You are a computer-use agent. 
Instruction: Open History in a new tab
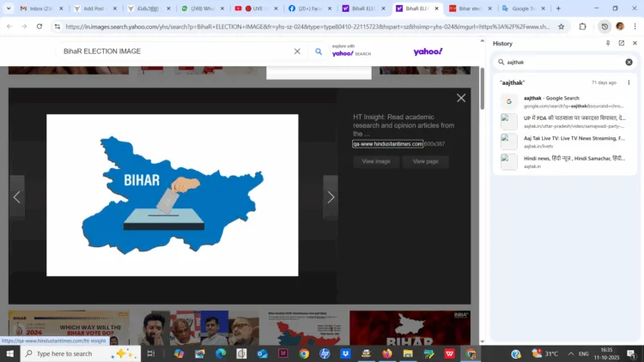[x=622, y=43]
